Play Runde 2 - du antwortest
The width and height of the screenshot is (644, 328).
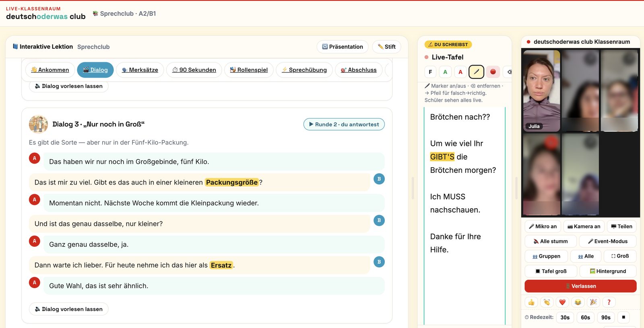point(344,124)
